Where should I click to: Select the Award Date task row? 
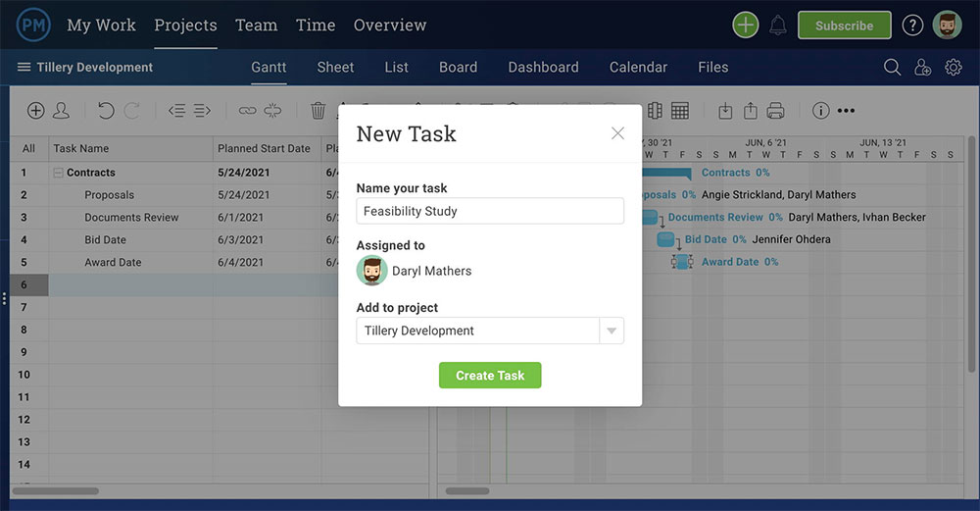(x=175, y=263)
